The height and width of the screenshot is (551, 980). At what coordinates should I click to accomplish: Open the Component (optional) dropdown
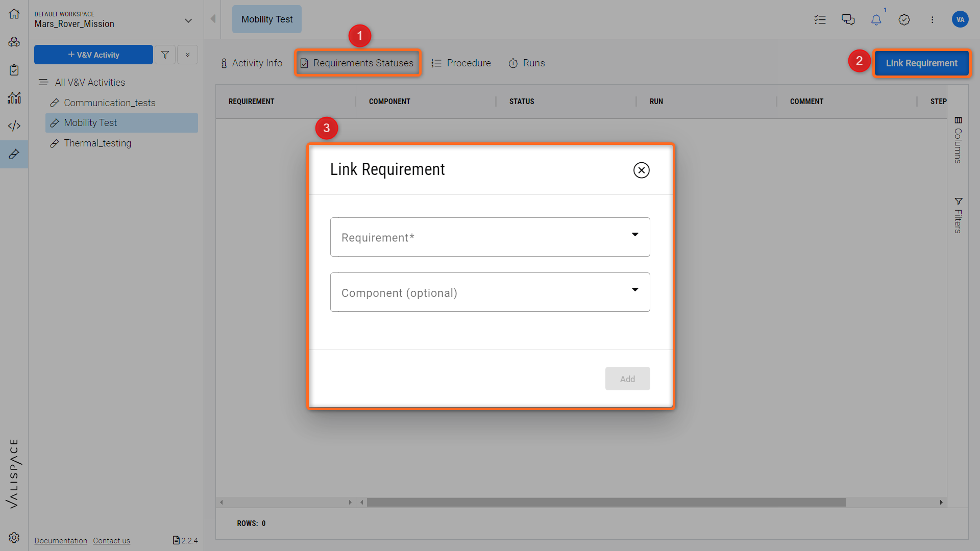click(489, 292)
